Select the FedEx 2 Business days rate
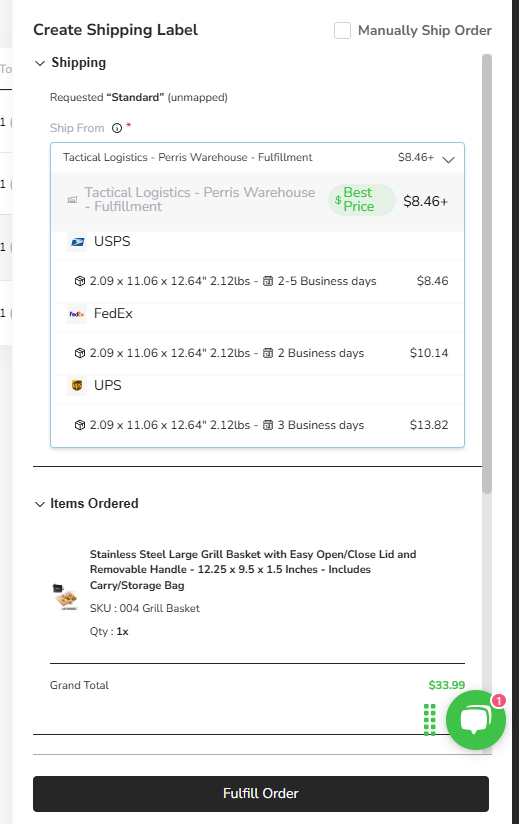This screenshot has height=824, width=519. pos(257,353)
